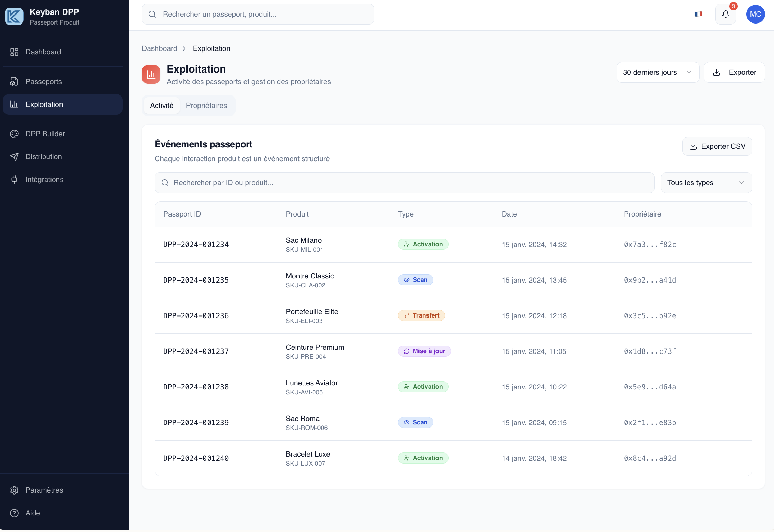This screenshot has width=774, height=532.
Task: Click the Activation badge for Sac Milano
Action: click(x=423, y=244)
